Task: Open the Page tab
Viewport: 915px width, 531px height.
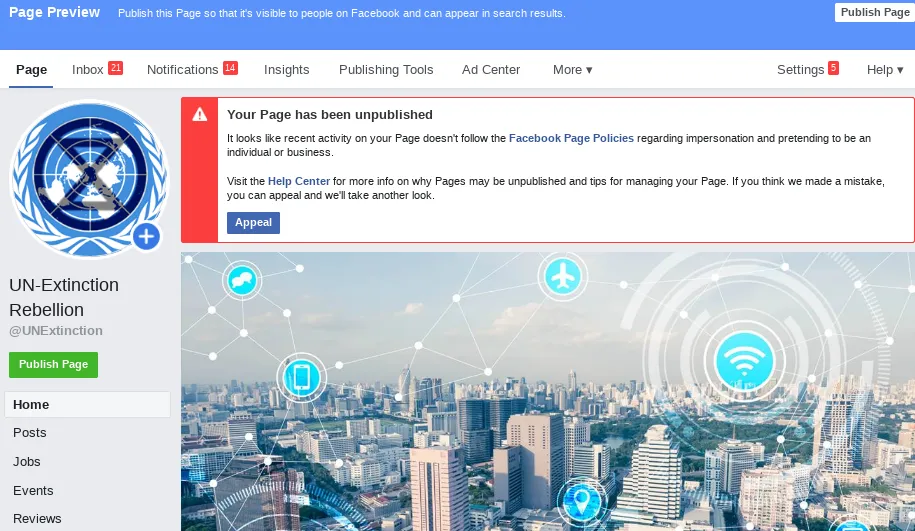Action: (x=32, y=69)
